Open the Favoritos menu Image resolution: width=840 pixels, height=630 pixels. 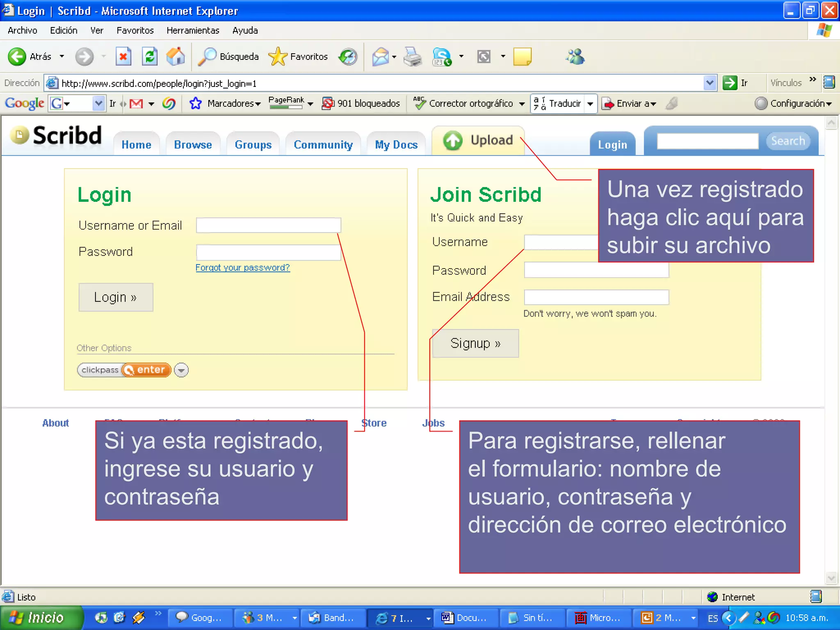click(135, 30)
